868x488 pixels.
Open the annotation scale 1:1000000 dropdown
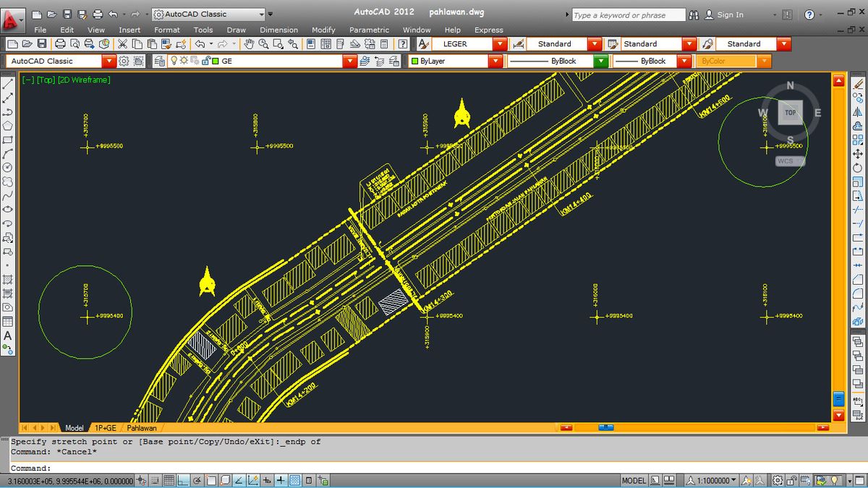(712, 481)
